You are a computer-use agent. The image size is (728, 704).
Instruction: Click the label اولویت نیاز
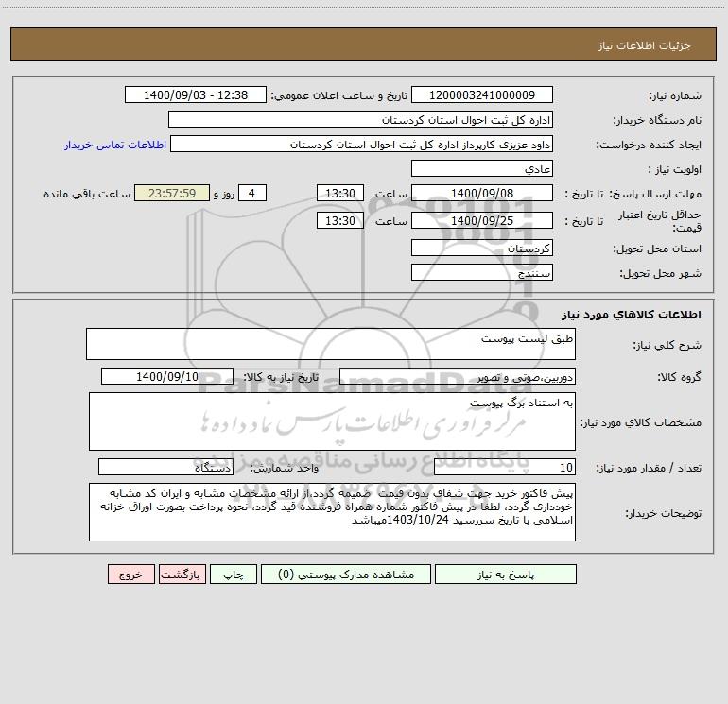pos(675,169)
